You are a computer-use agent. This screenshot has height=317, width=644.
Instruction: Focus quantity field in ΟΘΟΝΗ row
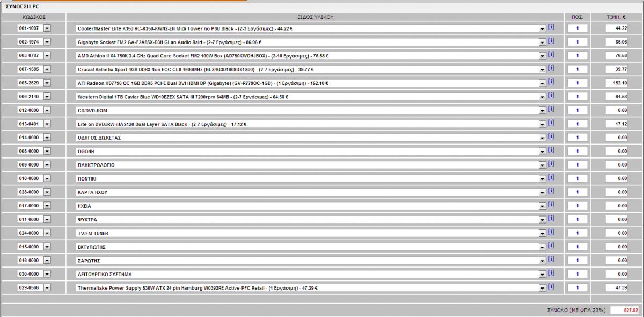[x=577, y=152]
